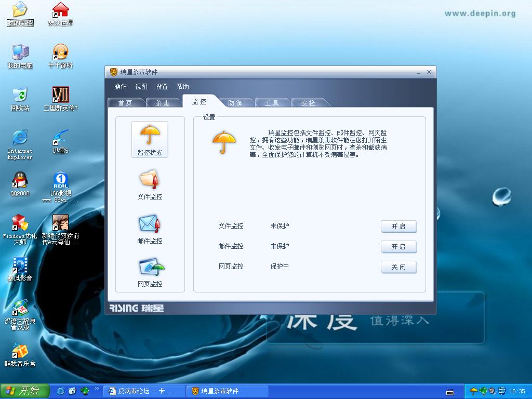Open 我的文档 desktop icon
This screenshot has width=532, height=399.
pos(20,14)
